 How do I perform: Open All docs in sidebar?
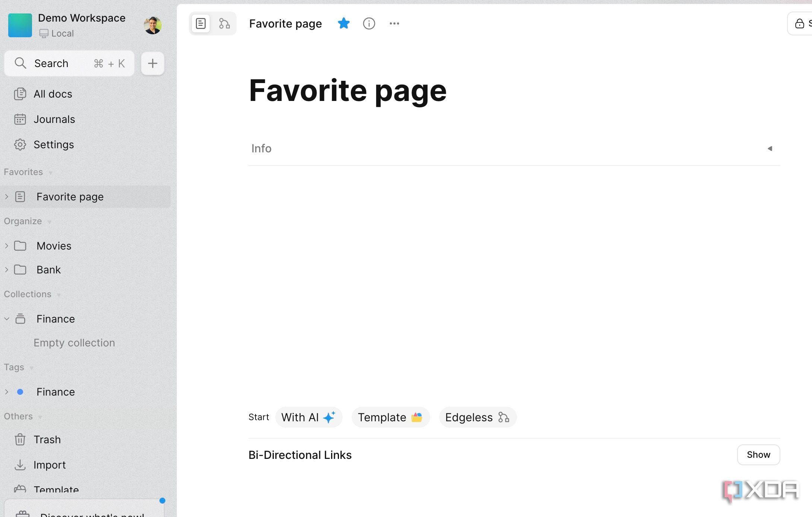tap(53, 94)
